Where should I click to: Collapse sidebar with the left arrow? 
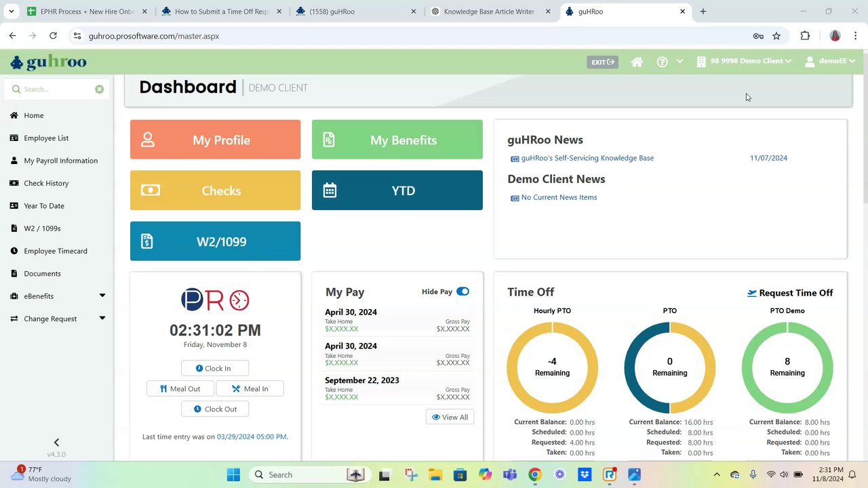[56, 442]
